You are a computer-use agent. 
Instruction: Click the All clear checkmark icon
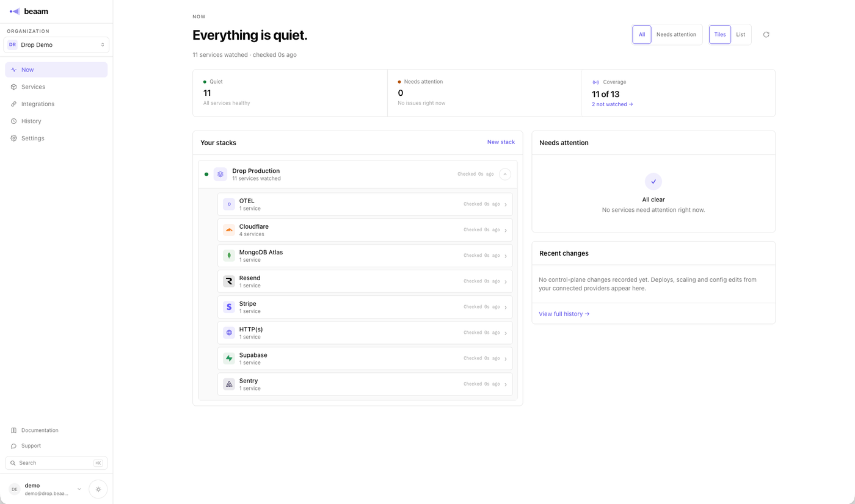point(653,181)
